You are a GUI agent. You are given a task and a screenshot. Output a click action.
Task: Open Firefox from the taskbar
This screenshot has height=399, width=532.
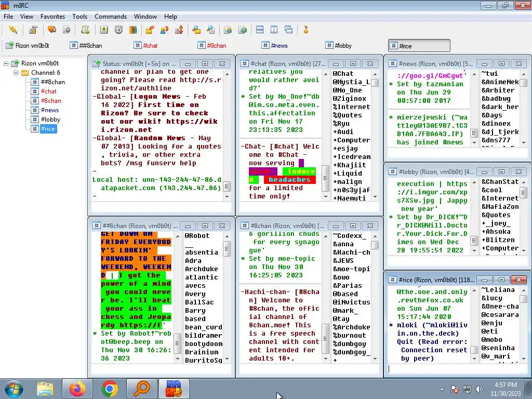[x=77, y=389]
